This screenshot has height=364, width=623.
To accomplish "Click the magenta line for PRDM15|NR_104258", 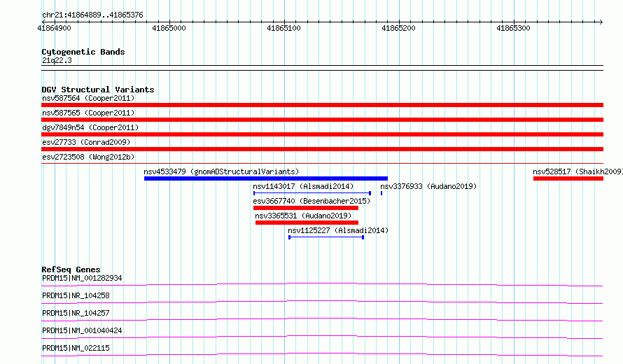I will click(322, 302).
